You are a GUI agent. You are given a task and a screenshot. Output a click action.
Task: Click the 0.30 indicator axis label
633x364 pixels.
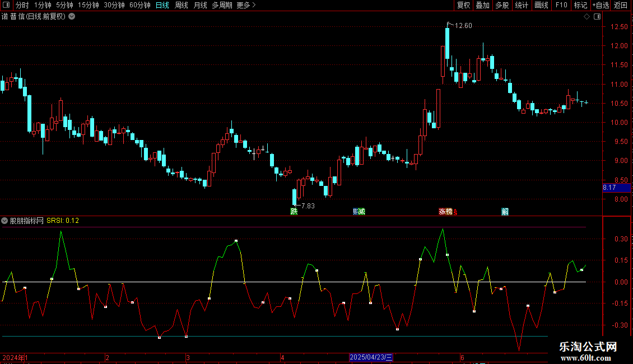click(x=621, y=239)
